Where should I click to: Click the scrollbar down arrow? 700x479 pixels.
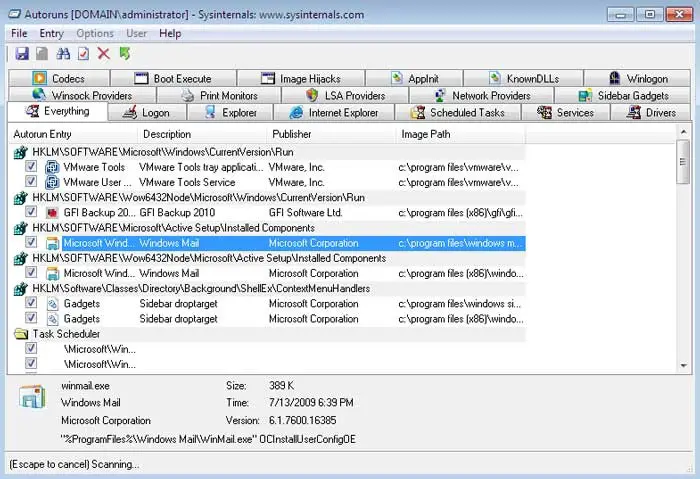(x=683, y=366)
